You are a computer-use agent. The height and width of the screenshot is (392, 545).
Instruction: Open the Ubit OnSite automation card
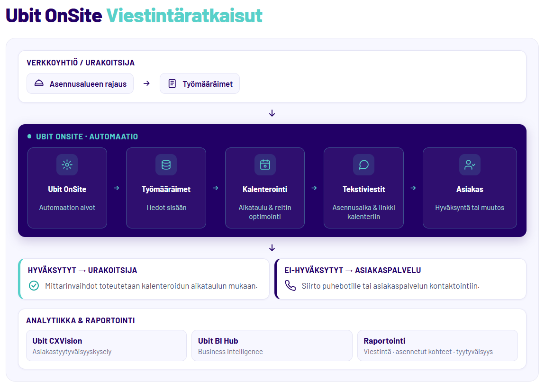67,188
